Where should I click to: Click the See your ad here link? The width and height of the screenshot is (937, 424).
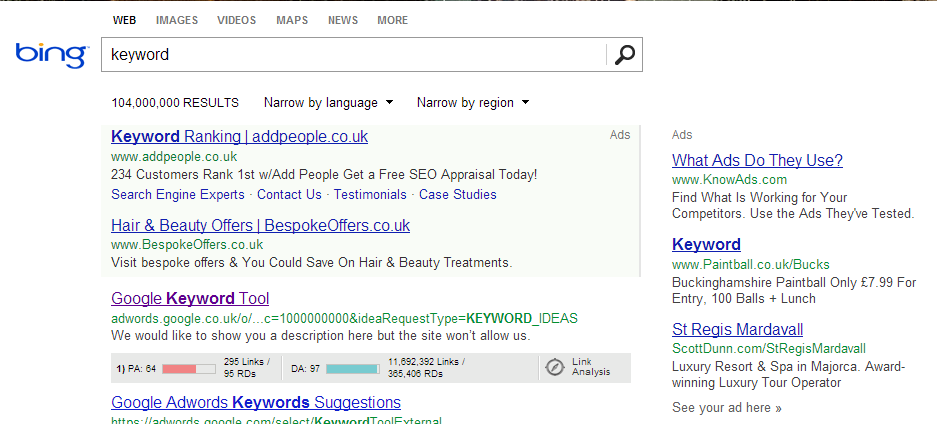point(727,408)
